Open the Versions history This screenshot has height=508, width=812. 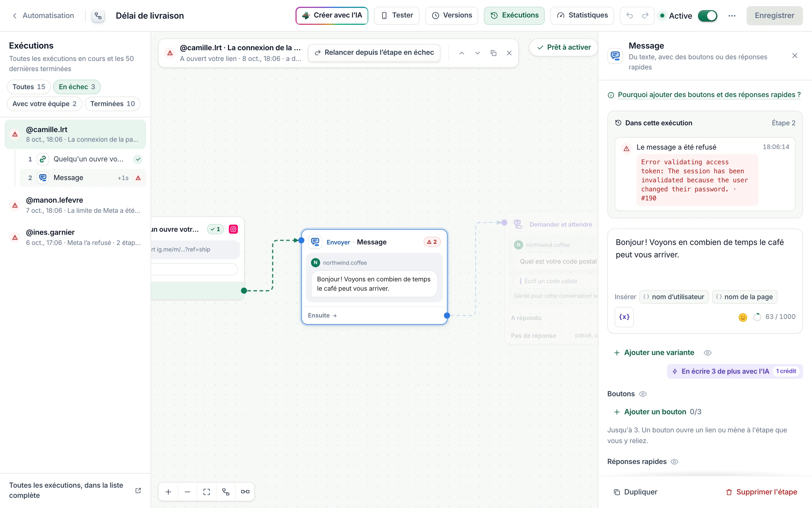451,16
